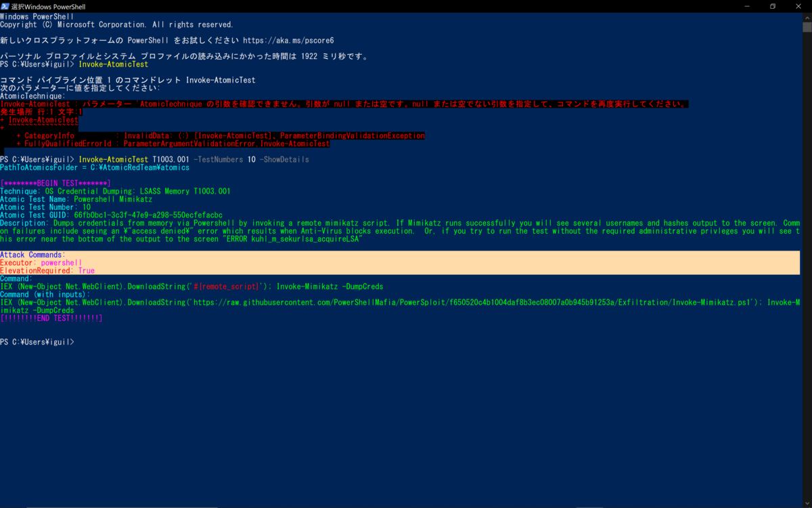Click the '#{remote_script}' placeholder text
The width and height of the screenshot is (812, 508).
click(227, 287)
